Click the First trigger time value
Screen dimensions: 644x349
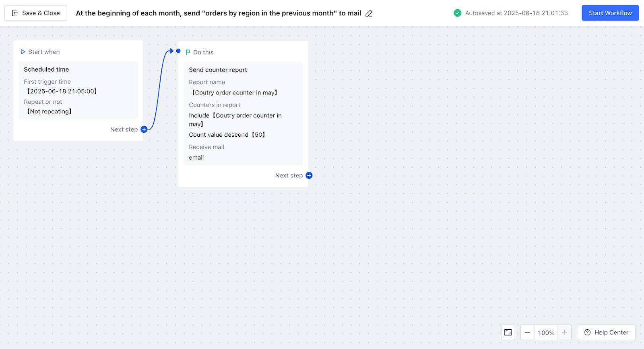pyautogui.click(x=62, y=91)
